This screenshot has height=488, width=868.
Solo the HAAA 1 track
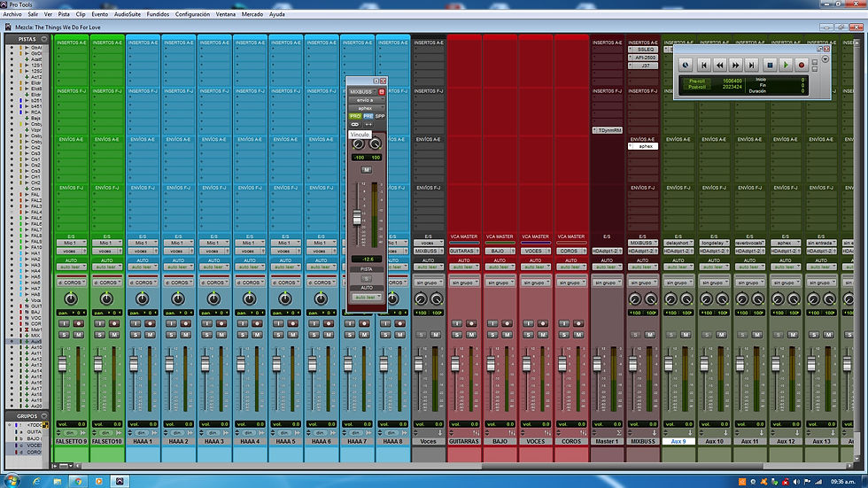(x=136, y=334)
